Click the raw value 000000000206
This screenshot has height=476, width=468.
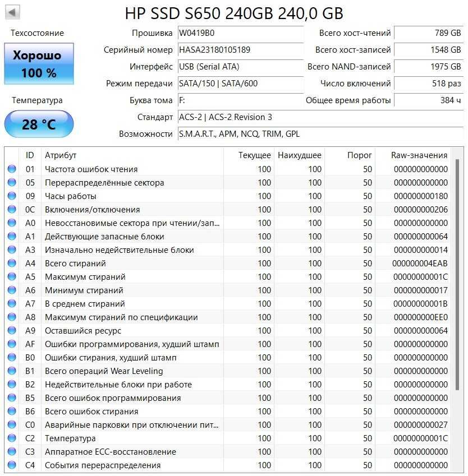tap(421, 210)
